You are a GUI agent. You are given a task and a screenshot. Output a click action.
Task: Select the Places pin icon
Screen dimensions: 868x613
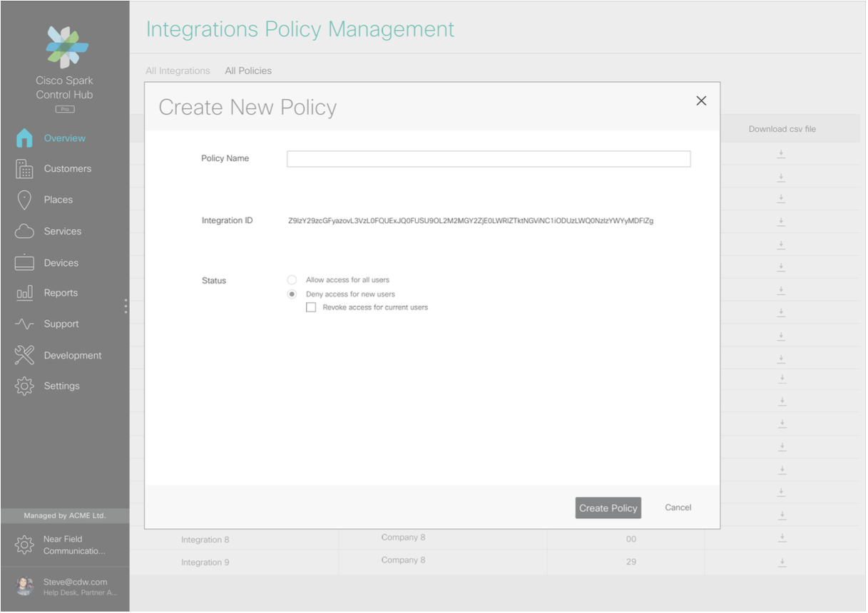(24, 200)
